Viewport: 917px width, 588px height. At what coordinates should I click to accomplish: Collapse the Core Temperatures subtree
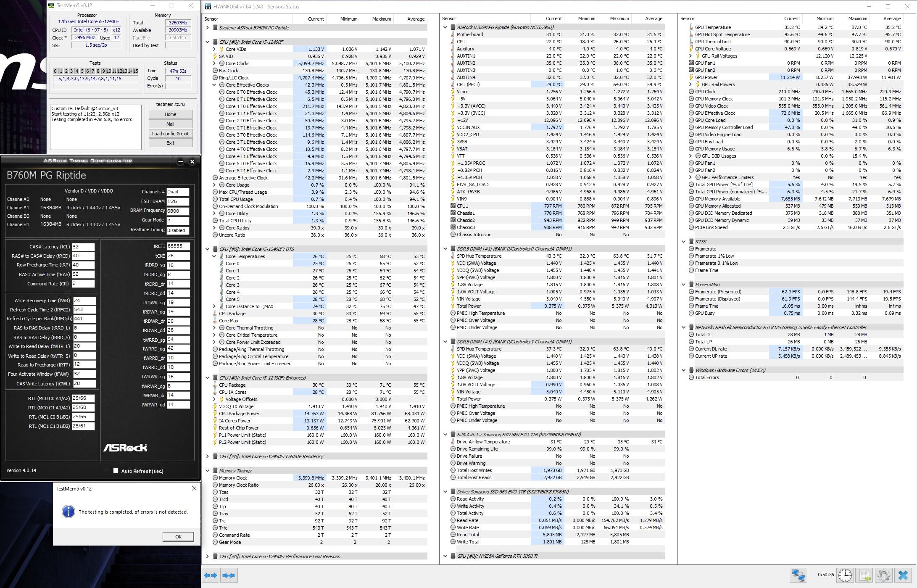click(214, 256)
